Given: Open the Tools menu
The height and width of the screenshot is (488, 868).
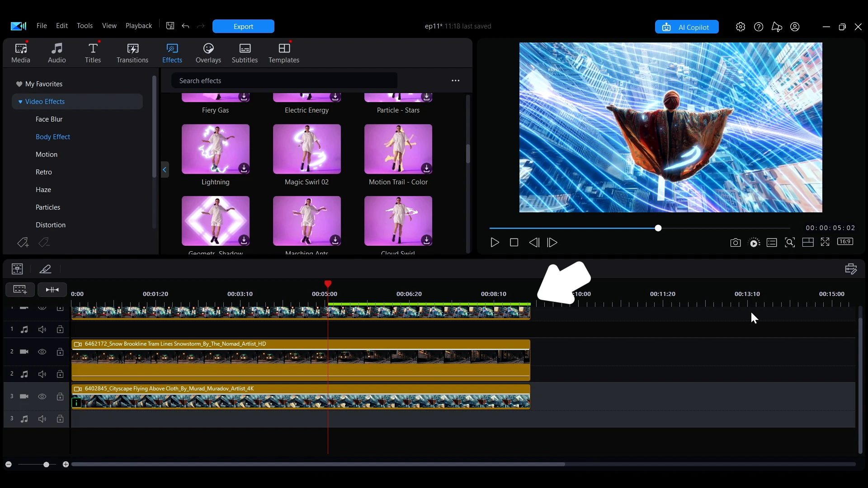Looking at the screenshot, I should click(85, 26).
